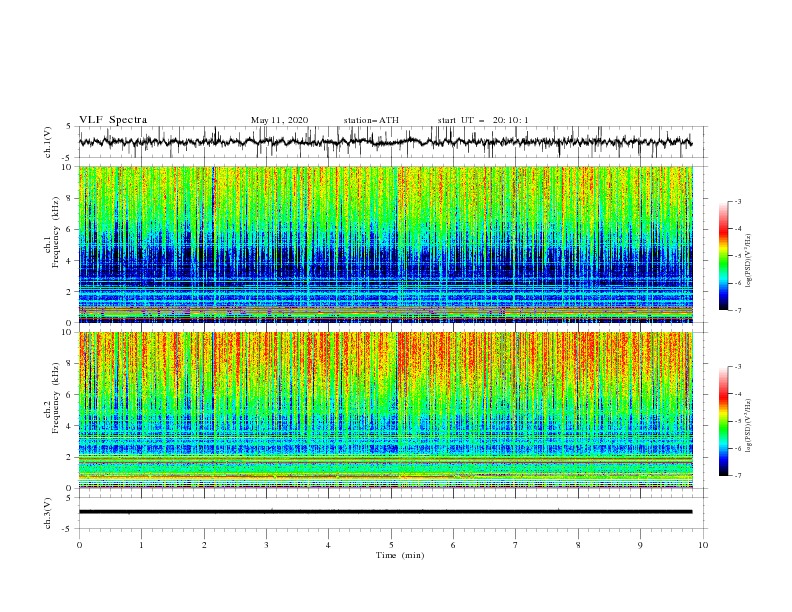Click time axis tick label "6"
This screenshot has width=792, height=612.
pos(453,545)
